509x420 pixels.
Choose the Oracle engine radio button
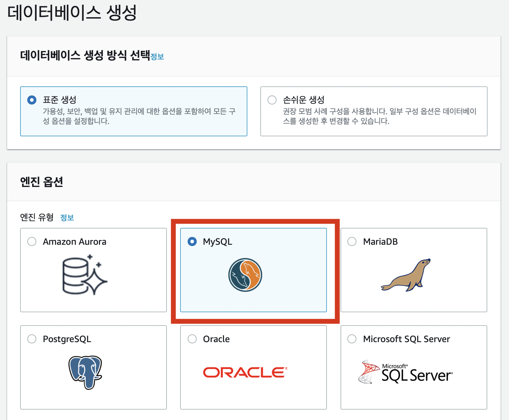(x=192, y=339)
